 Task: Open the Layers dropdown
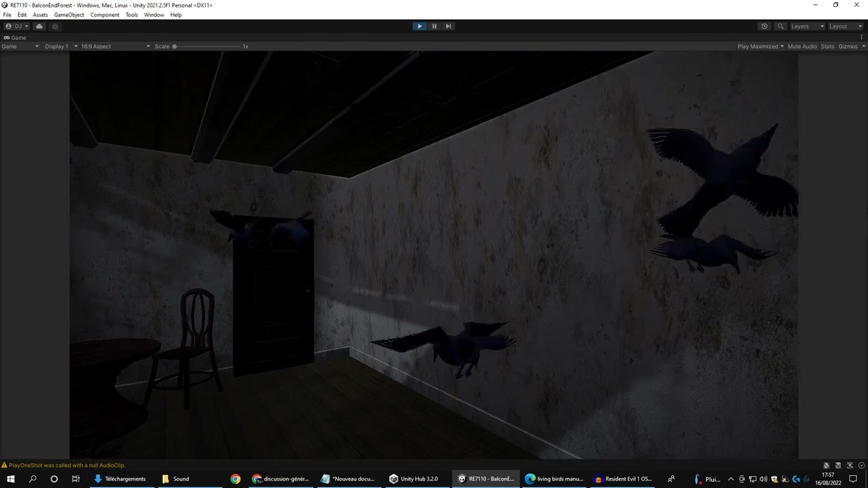click(807, 26)
